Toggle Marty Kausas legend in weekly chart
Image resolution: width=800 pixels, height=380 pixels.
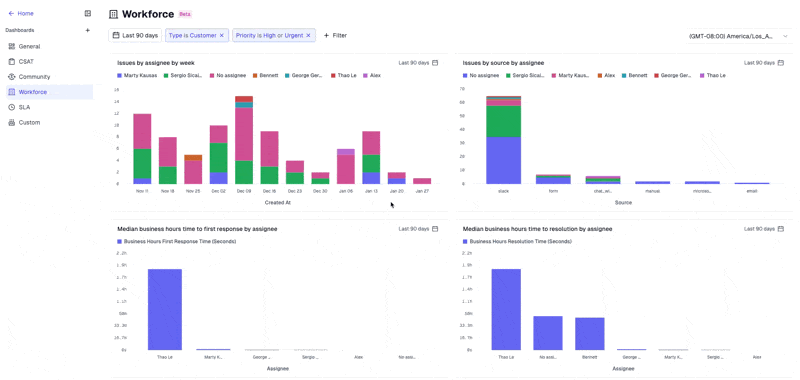tap(137, 75)
